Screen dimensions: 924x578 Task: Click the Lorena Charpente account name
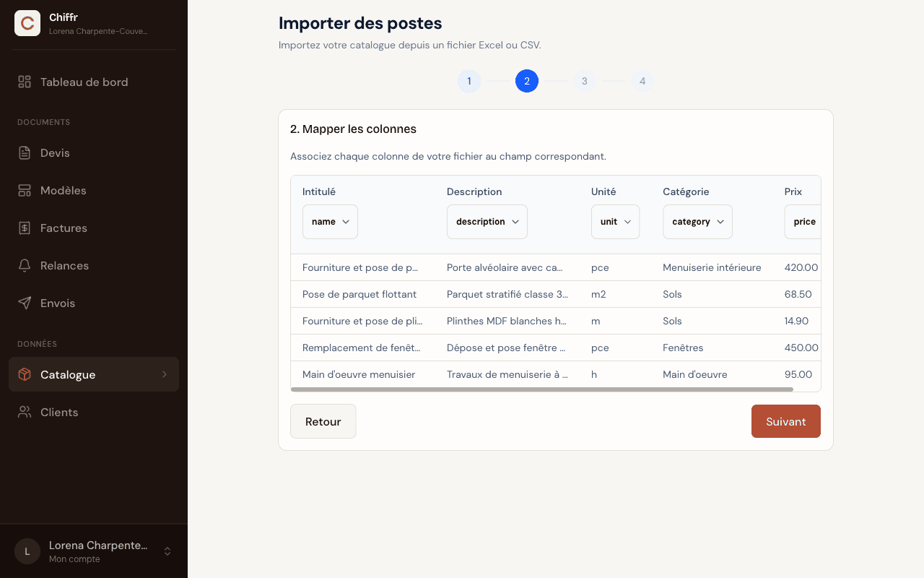(98, 545)
